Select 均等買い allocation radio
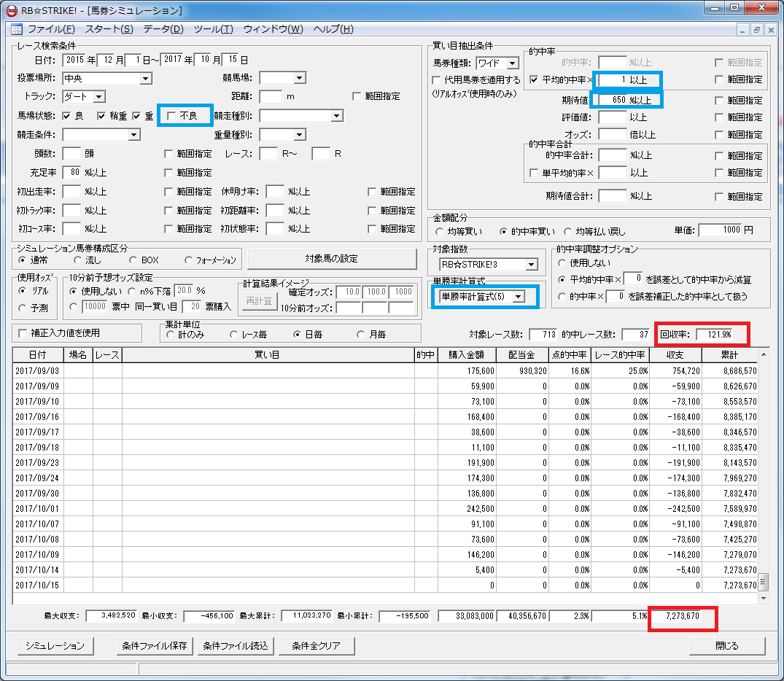Image resolution: width=784 pixels, height=681 pixels. pyautogui.click(x=439, y=232)
